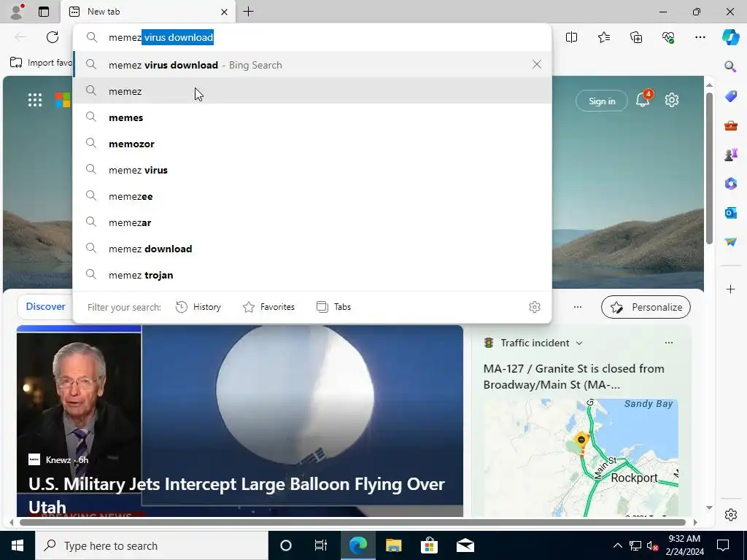Viewport: 747px width, 560px height.
Task: Open the Mail app from the taskbar
Action: point(465,545)
